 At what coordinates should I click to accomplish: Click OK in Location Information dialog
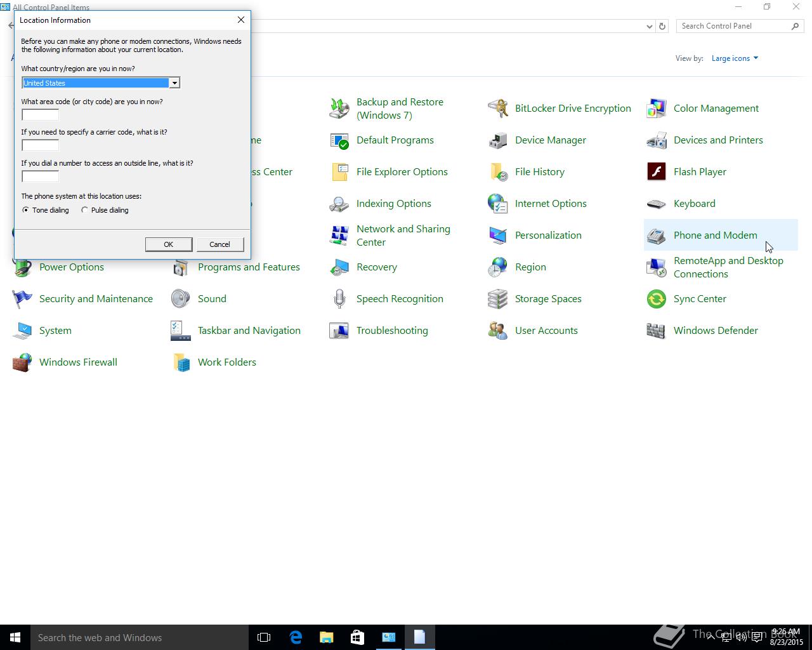tap(169, 244)
